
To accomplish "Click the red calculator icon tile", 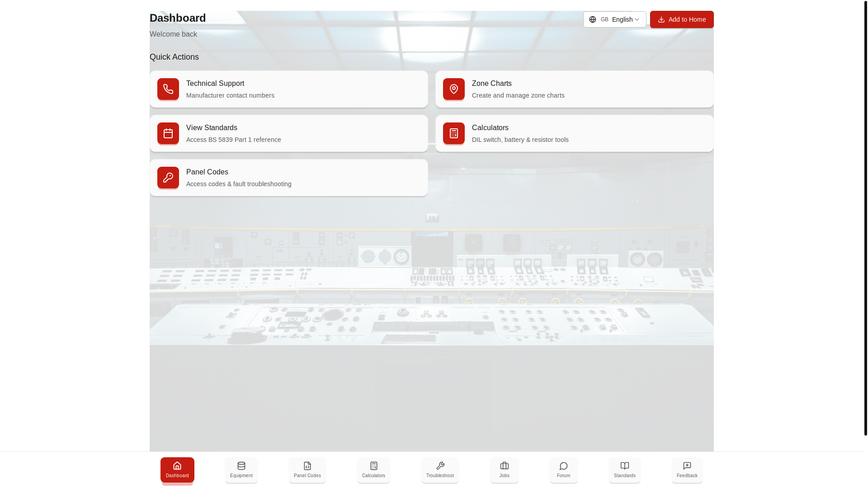I will (x=453, y=133).
